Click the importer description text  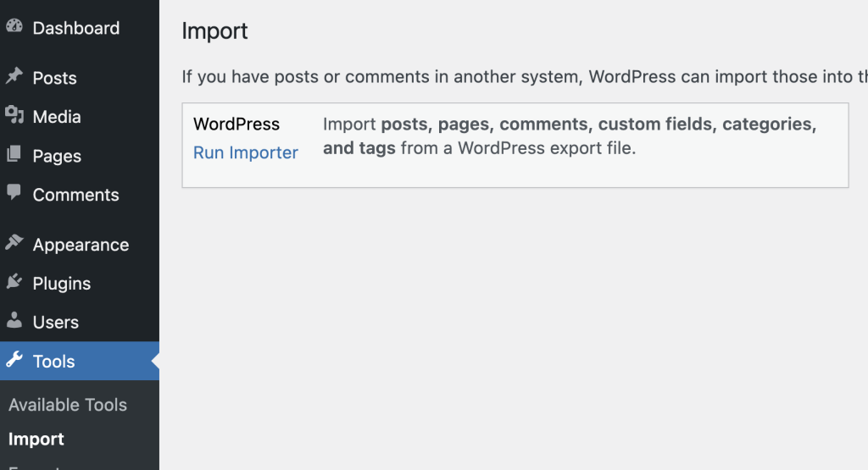pos(570,136)
